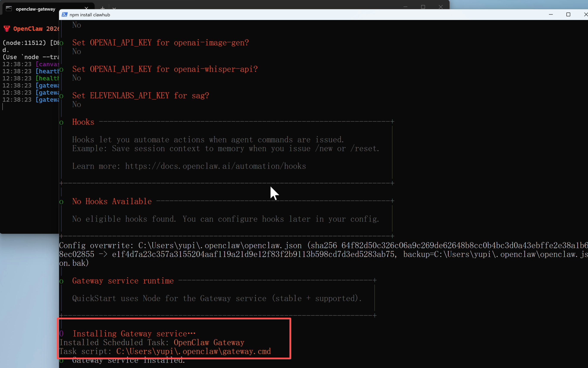Viewport: 588px width, 368px height.
Task: Close the openclaw-gateway tab
Action: coord(86,8)
